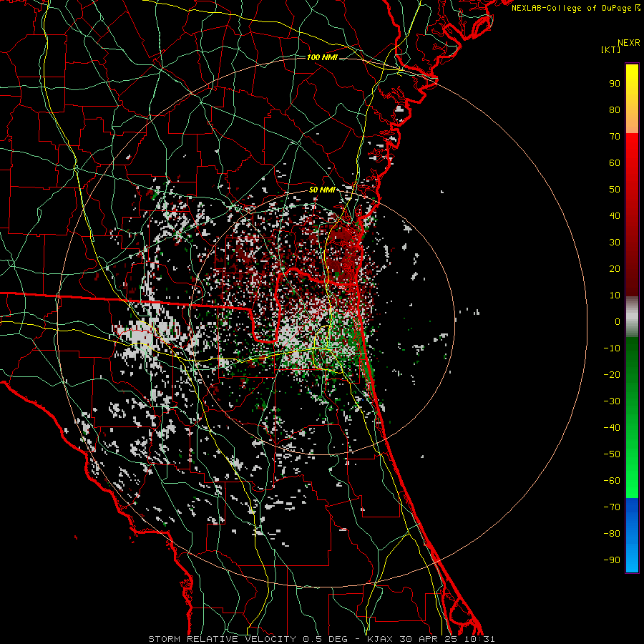Click the -30 value on velocity scale

612,401
